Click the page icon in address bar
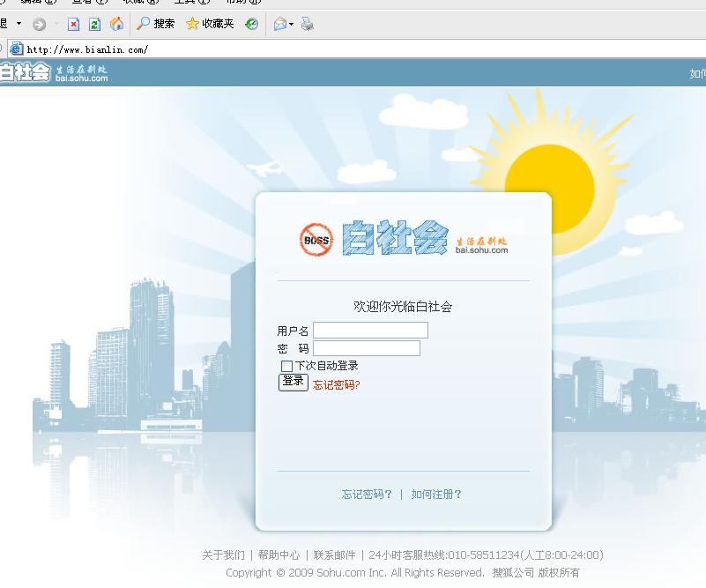This screenshot has height=588, width=706. point(16,48)
